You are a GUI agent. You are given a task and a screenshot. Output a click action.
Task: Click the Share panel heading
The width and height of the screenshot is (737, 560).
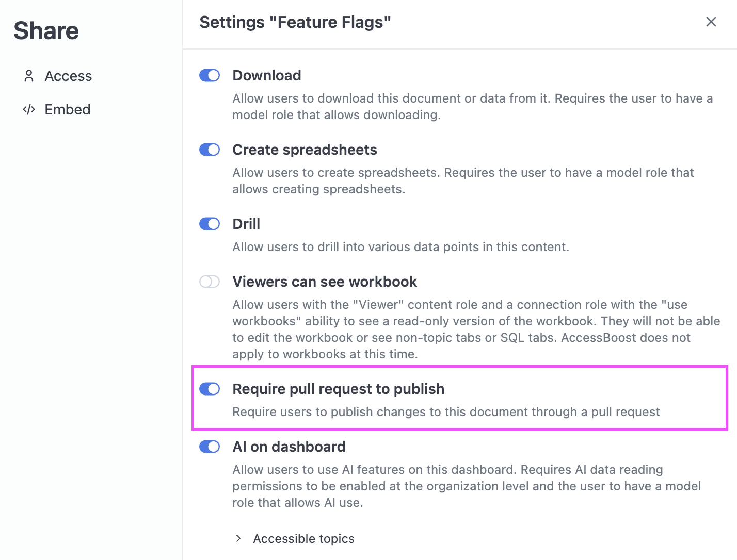tap(46, 30)
